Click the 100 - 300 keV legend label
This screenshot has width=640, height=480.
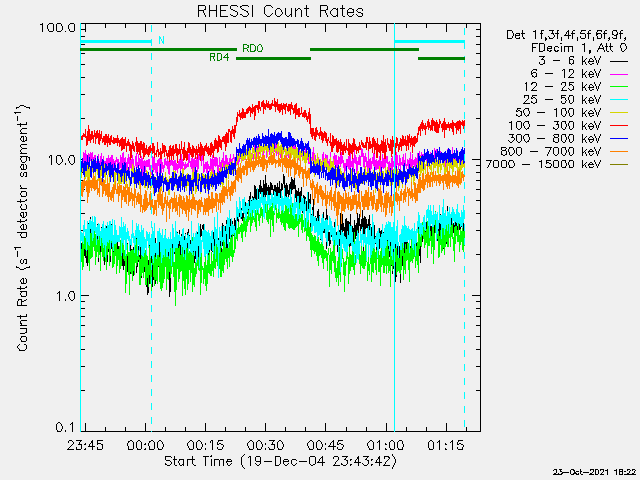(555, 126)
